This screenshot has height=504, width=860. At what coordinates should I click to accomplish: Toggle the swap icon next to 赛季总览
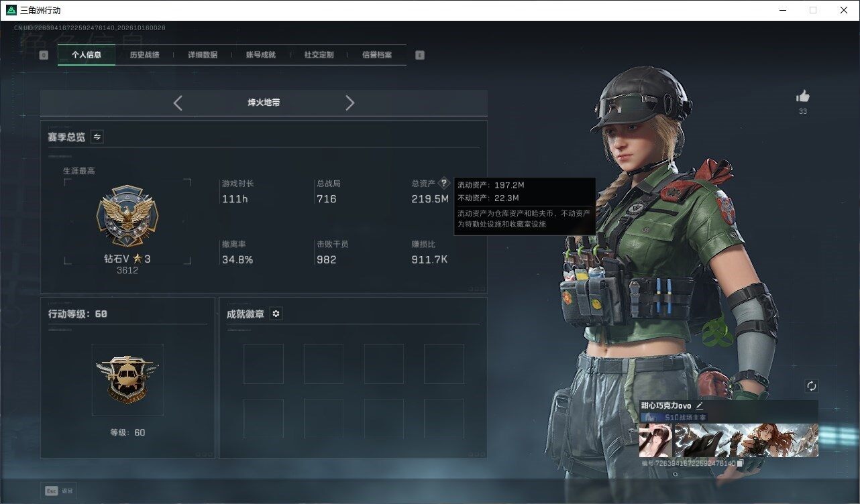pyautogui.click(x=97, y=137)
